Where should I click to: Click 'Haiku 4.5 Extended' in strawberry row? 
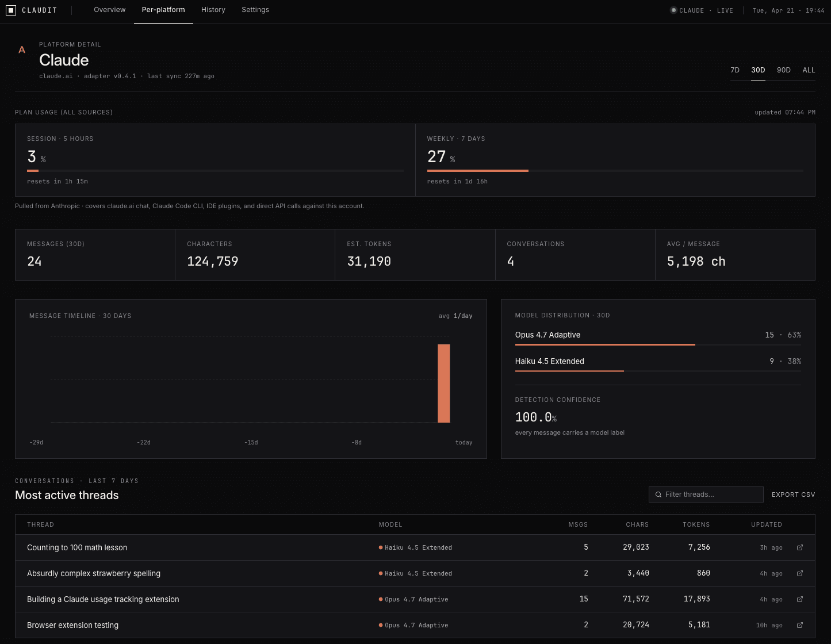tap(419, 573)
